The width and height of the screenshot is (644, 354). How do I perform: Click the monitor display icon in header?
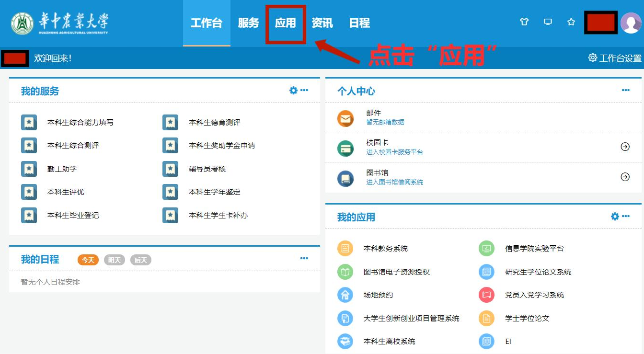coord(548,22)
